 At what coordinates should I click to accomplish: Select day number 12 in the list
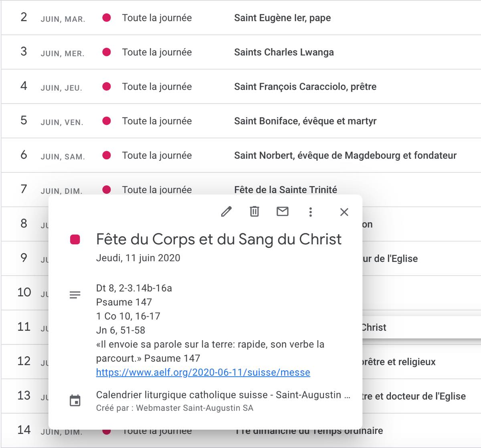24,361
